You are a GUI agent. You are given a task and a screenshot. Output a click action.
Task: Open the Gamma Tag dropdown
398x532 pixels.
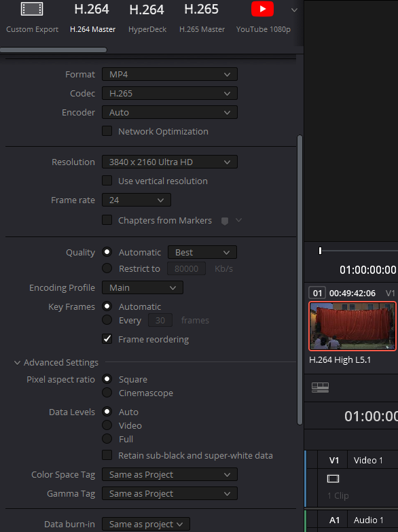pyautogui.click(x=170, y=493)
